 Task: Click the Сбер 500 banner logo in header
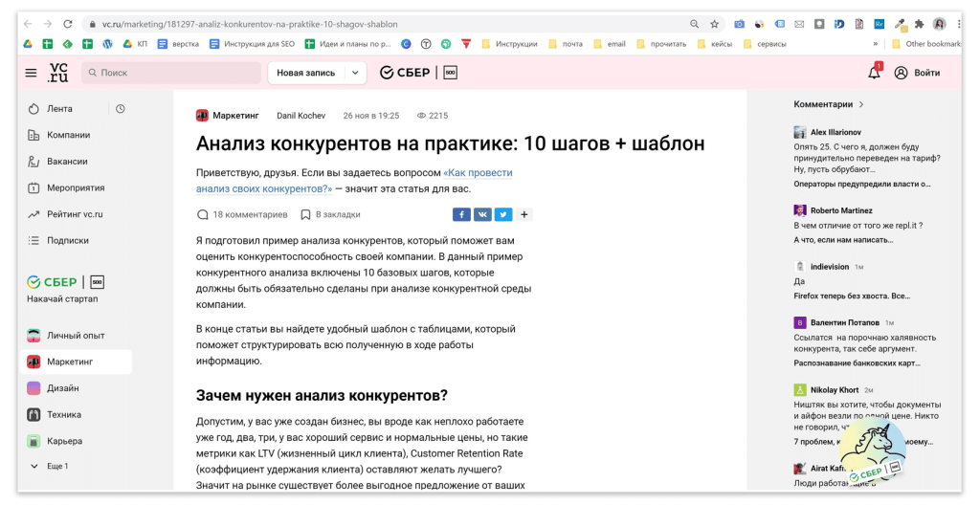click(419, 73)
